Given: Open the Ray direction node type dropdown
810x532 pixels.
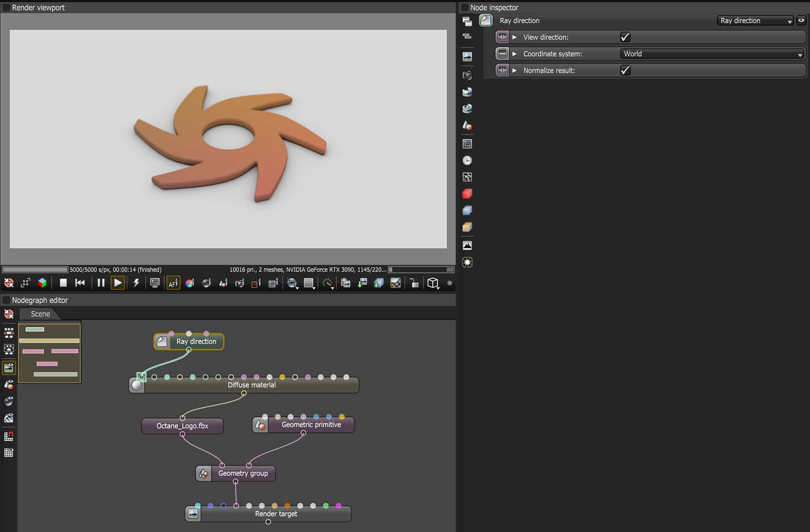Looking at the screenshot, I should point(755,21).
